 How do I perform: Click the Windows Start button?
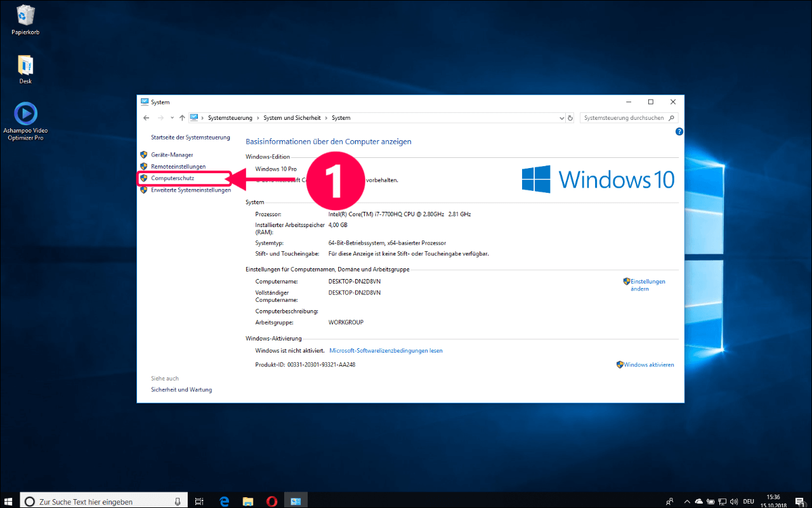(x=9, y=501)
